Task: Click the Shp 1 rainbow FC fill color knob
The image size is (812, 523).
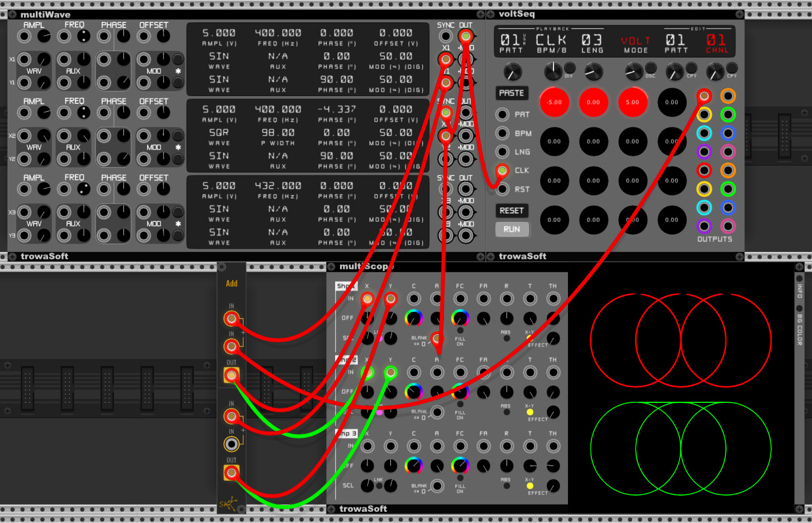Action: click(460, 318)
